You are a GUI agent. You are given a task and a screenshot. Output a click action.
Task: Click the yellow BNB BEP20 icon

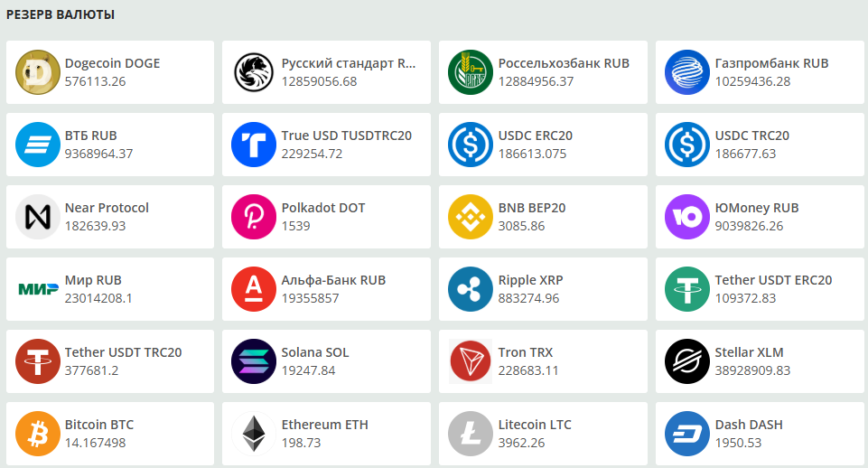pyautogui.click(x=471, y=217)
